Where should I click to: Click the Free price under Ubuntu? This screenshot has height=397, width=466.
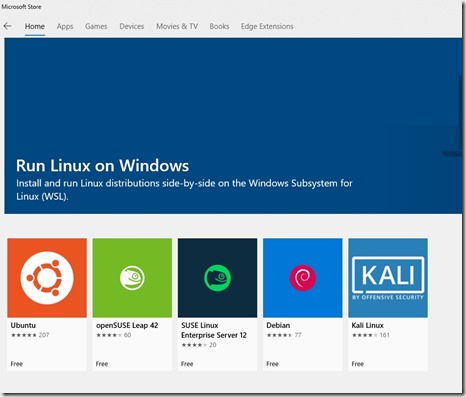pyautogui.click(x=17, y=364)
